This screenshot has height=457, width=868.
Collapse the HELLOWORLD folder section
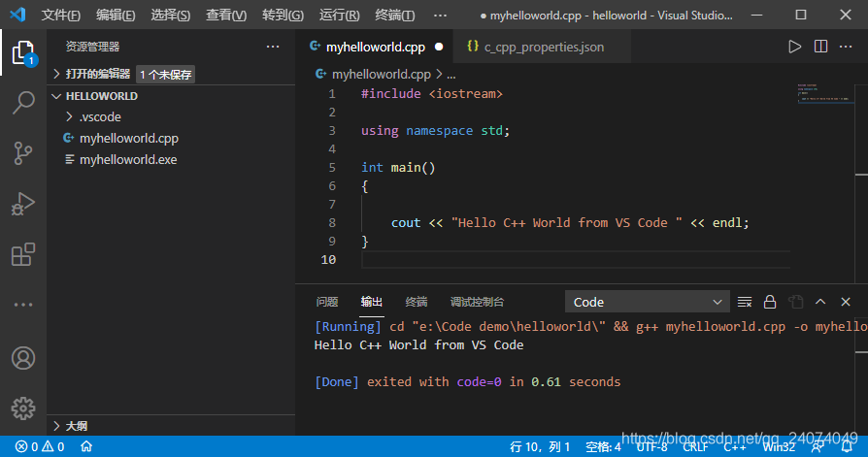pyautogui.click(x=173, y=96)
